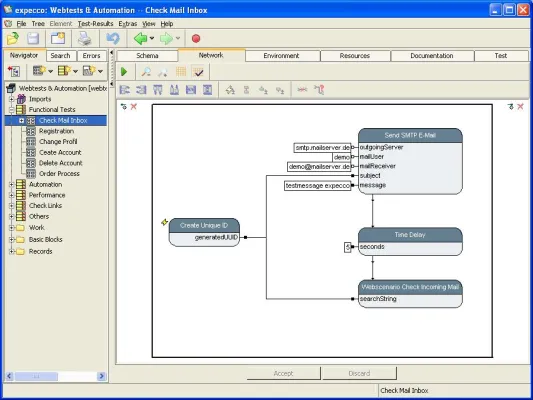
Task: Expand the Automation tree node
Action: pyautogui.click(x=12, y=185)
